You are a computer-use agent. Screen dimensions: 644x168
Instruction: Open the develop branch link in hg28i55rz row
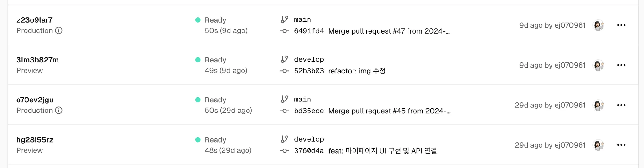pyautogui.click(x=309, y=139)
